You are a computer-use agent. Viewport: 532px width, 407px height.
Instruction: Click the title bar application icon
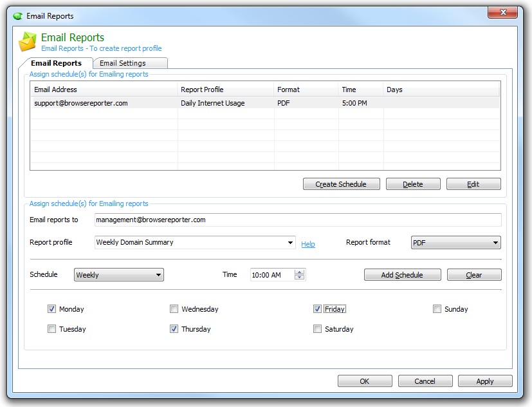(17, 15)
